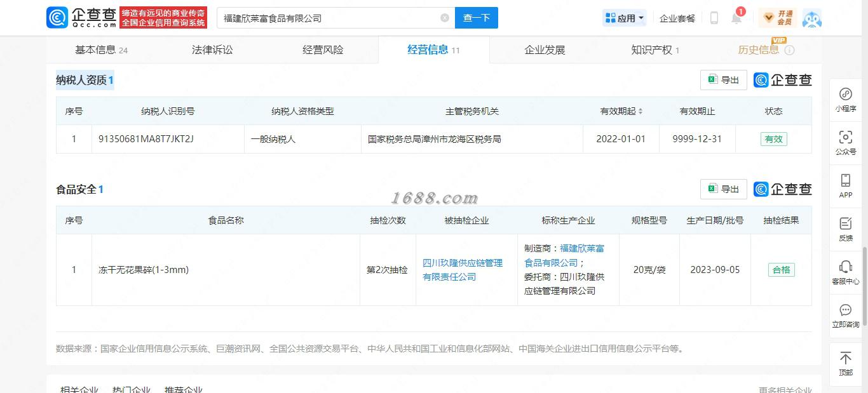The width and height of the screenshot is (868, 393).
Task: Click 有效期止 value 9999-12-31
Action: (697, 139)
